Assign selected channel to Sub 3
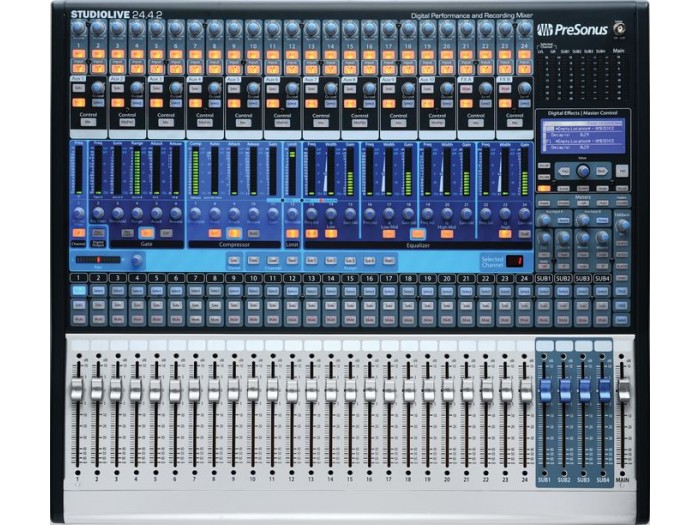This screenshot has height=525, width=700. (x=350, y=260)
